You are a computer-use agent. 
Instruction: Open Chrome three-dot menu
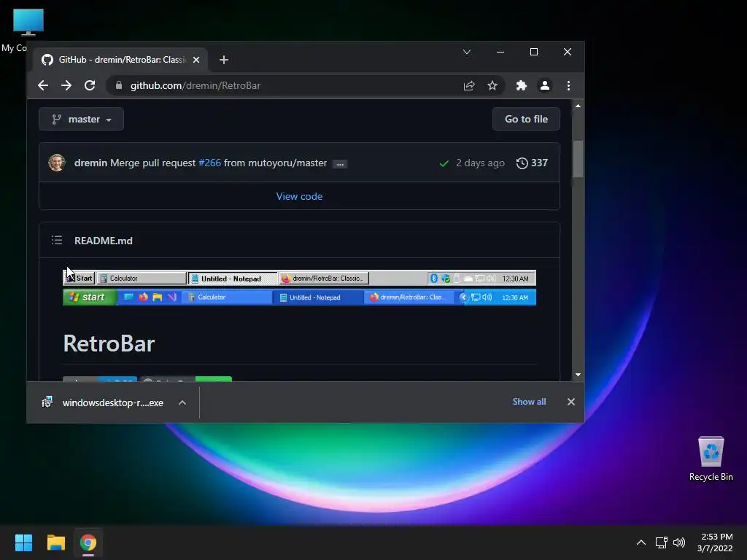pyautogui.click(x=568, y=86)
